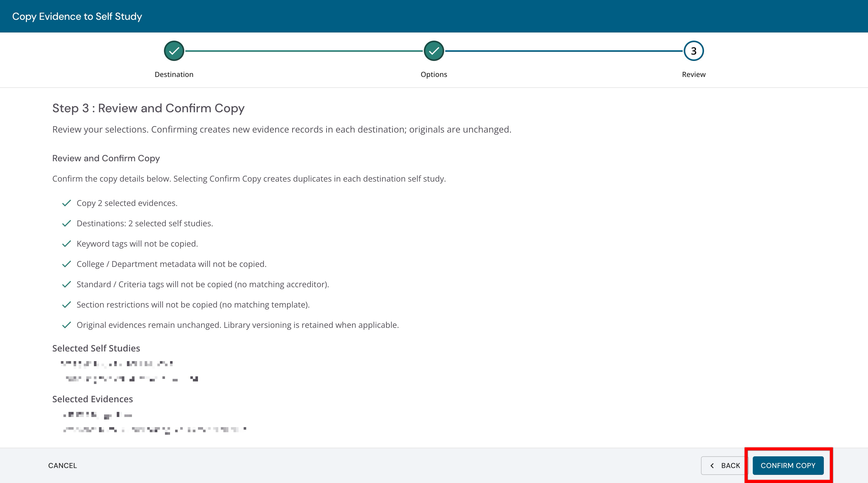Cancel the copy evidence wizard
Screen dimensions: 868x483
pos(62,465)
